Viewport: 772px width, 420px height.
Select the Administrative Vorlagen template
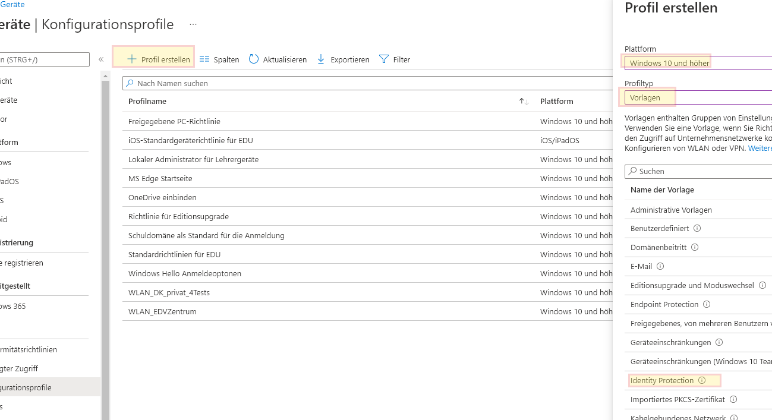coord(669,209)
